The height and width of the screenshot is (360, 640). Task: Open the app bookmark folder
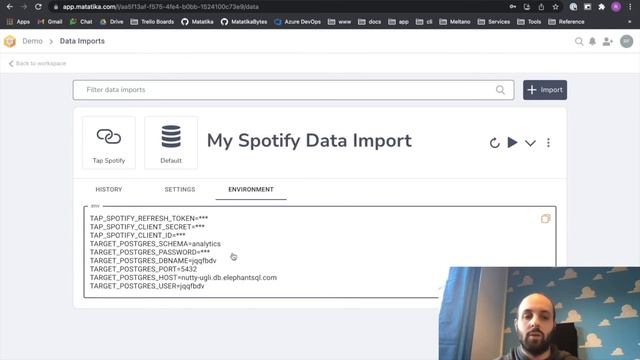coord(398,22)
